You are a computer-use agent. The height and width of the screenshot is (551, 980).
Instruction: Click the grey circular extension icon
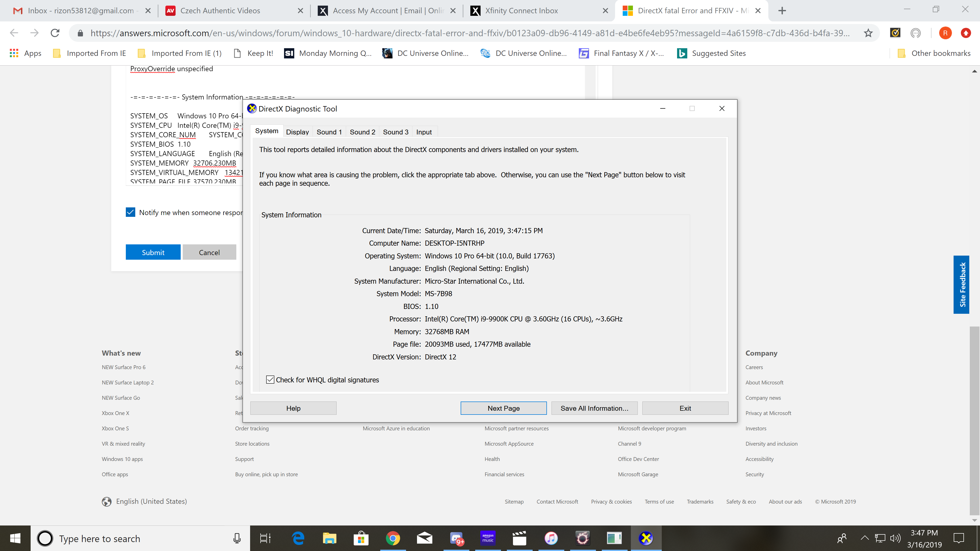tap(916, 33)
